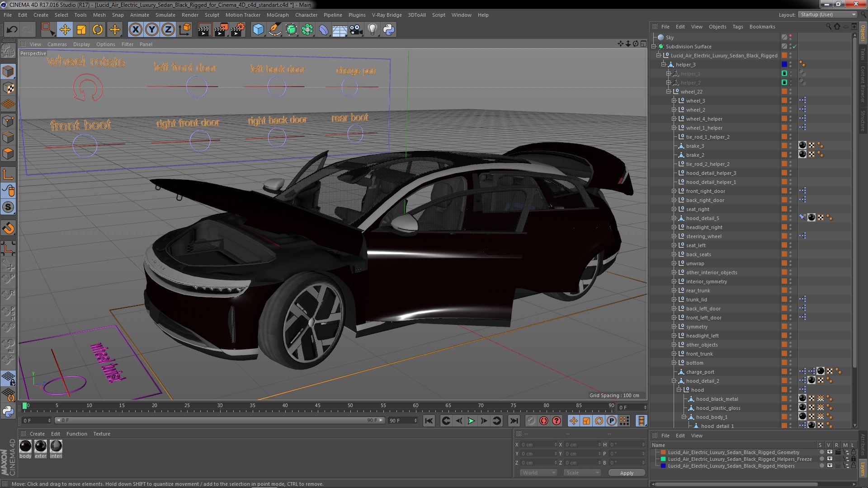Open the Simulate menu
Viewport: 868px width, 488px height.
[x=165, y=15]
